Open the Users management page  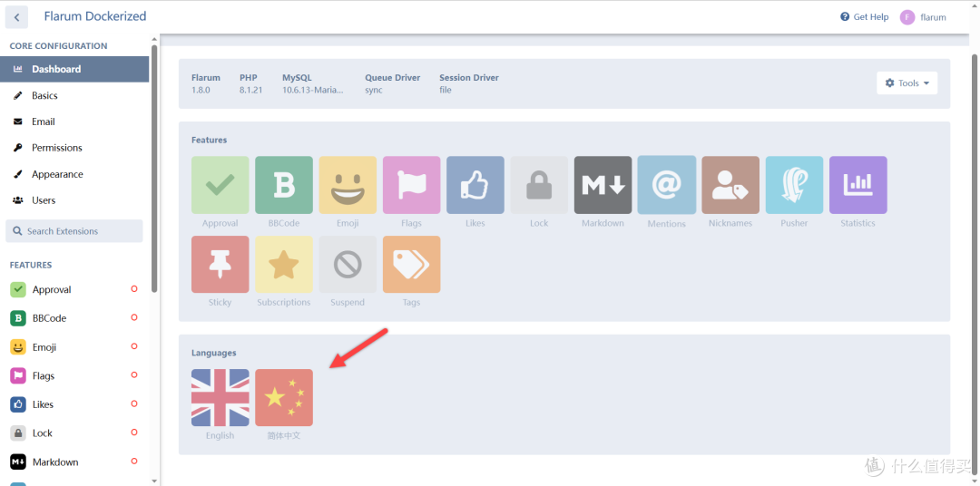click(74, 200)
